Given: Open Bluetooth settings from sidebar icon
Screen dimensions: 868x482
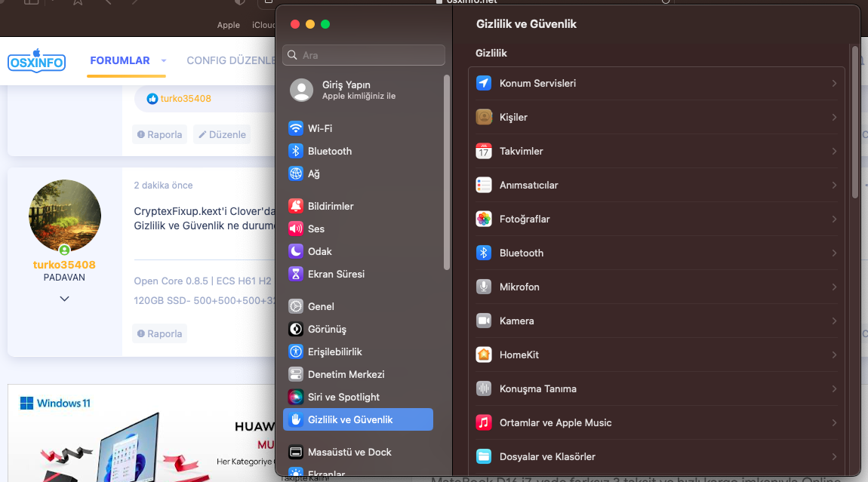Looking at the screenshot, I should pos(296,151).
